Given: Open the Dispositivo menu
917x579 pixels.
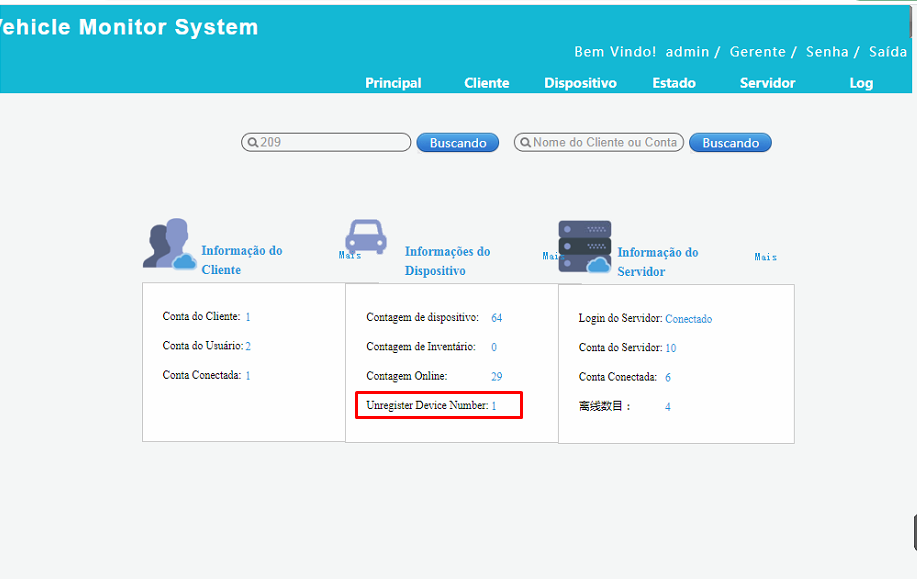Looking at the screenshot, I should click(580, 83).
